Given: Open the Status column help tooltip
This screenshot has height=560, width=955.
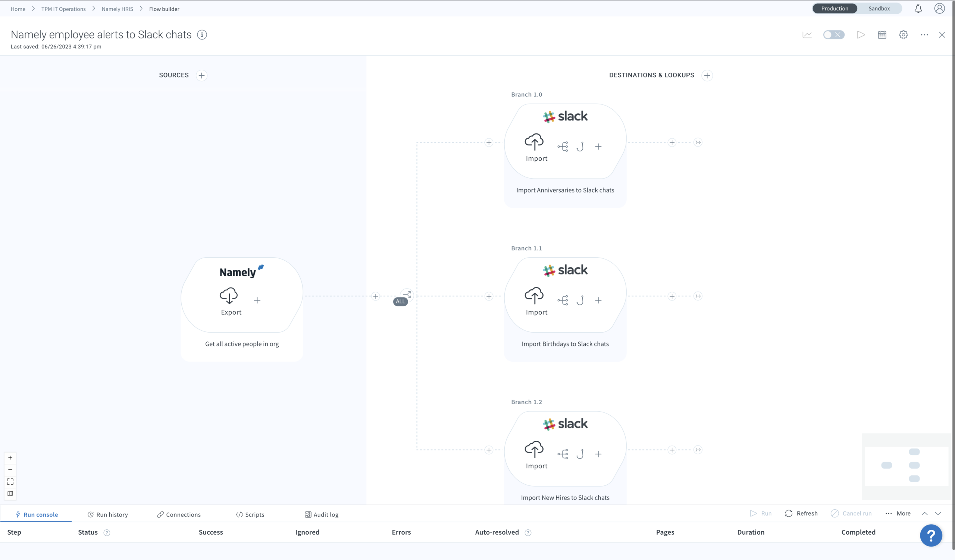Looking at the screenshot, I should pos(107,533).
